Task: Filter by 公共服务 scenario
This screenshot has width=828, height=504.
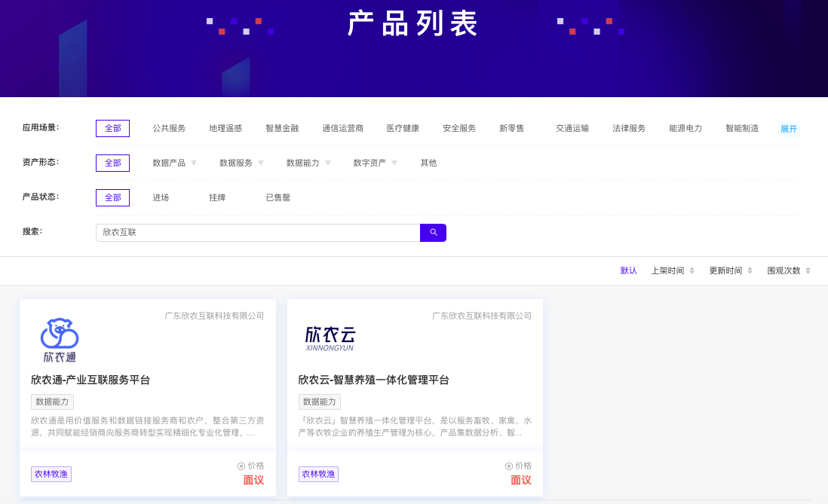Action: point(169,128)
